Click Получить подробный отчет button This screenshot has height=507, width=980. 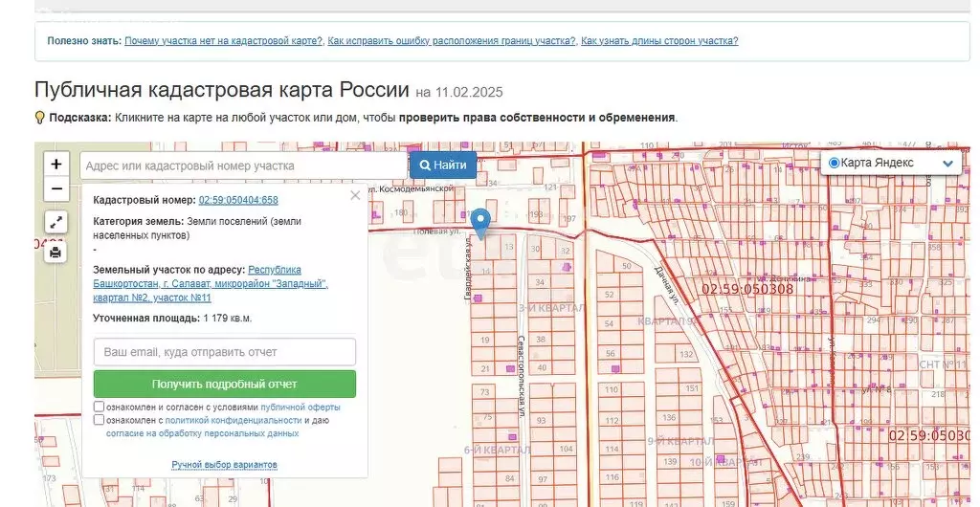pyautogui.click(x=225, y=384)
